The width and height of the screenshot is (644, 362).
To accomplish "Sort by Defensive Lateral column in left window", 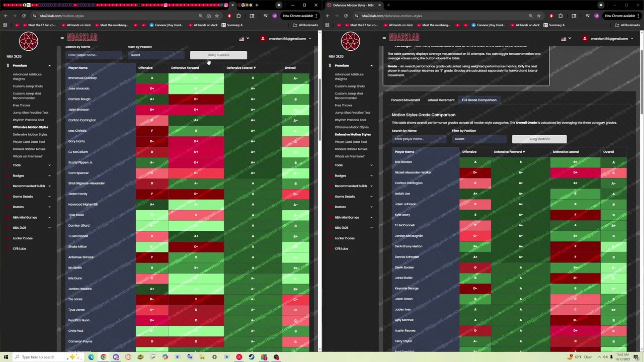I will pos(241,68).
